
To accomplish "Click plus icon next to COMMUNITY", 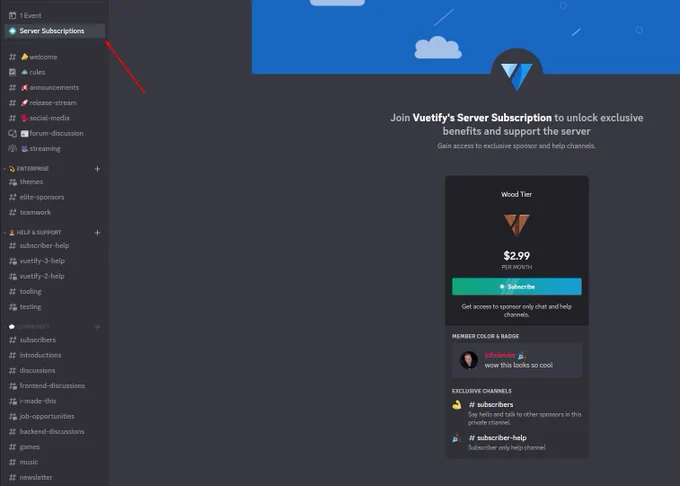I will (x=98, y=326).
